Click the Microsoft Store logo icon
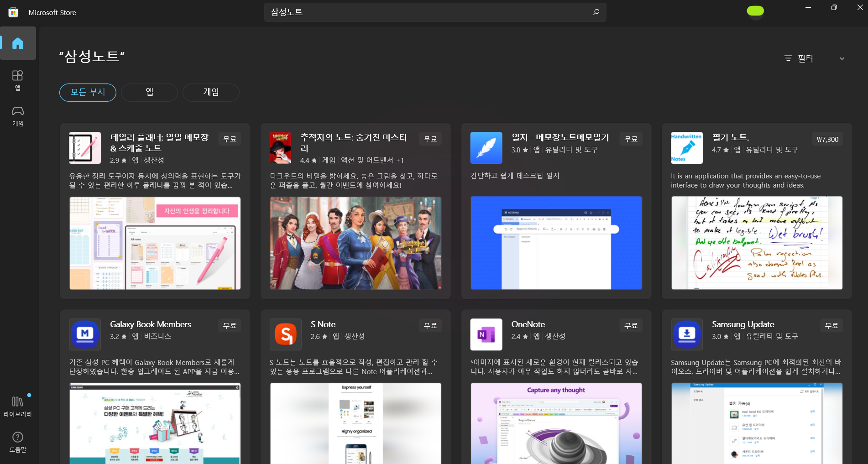Screen dimensions: 868x464 coord(13,12)
